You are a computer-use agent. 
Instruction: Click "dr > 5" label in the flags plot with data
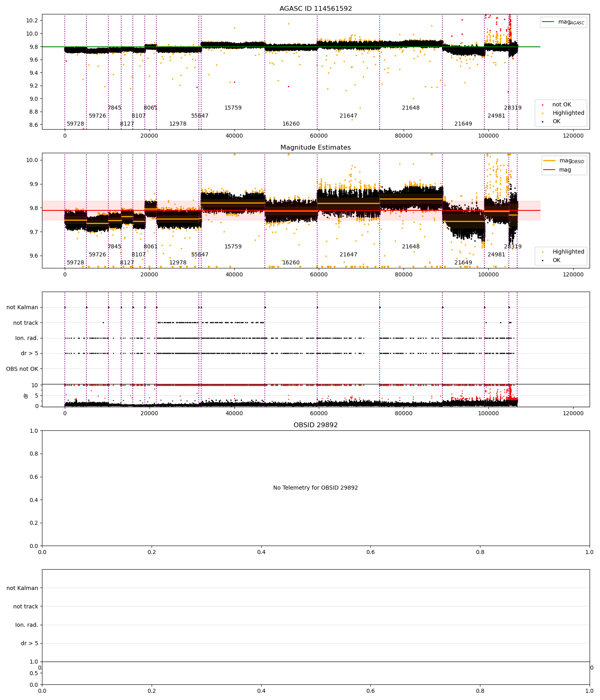click(x=30, y=354)
